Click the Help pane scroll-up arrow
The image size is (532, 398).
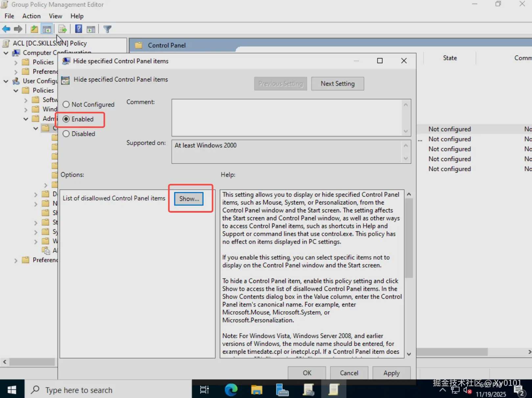coord(409,194)
